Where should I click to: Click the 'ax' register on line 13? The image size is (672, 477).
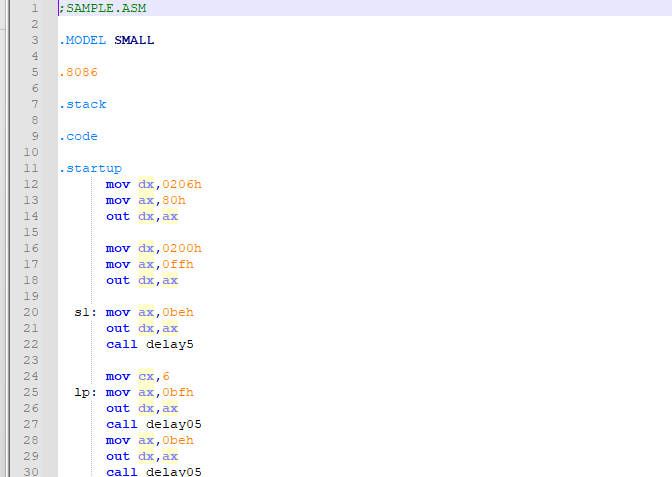[146, 201]
